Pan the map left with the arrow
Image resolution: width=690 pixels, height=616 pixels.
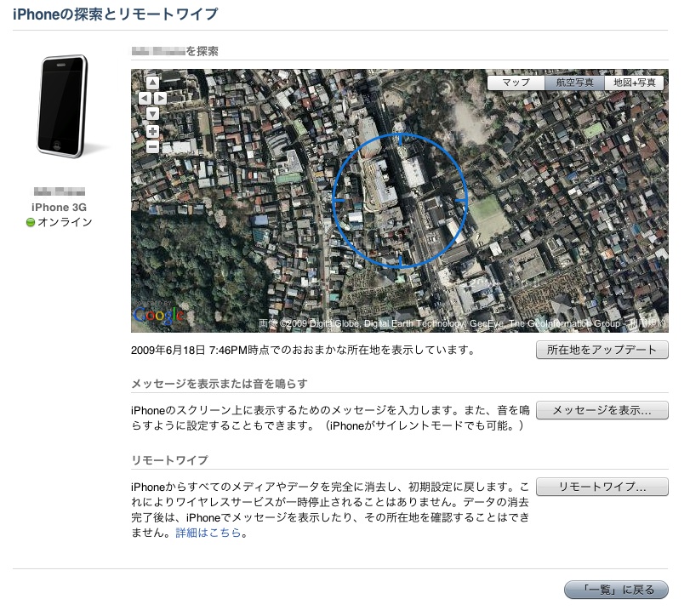pyautogui.click(x=145, y=99)
